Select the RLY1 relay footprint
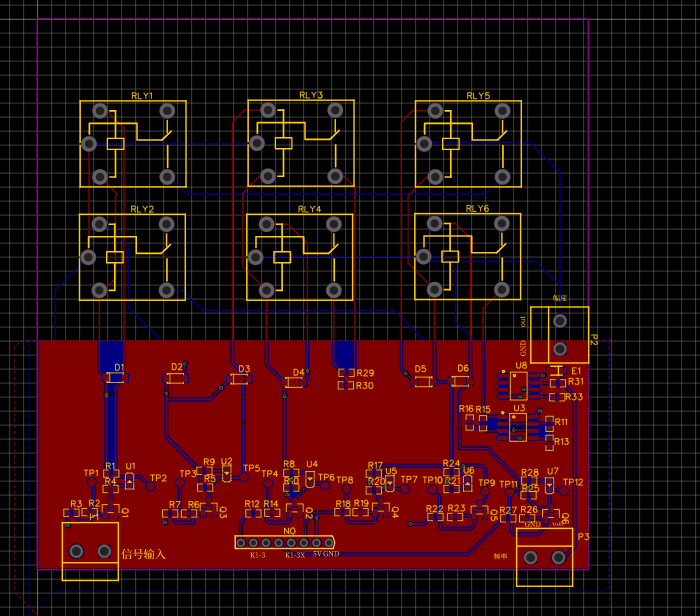This screenshot has height=616, width=700. click(x=133, y=144)
